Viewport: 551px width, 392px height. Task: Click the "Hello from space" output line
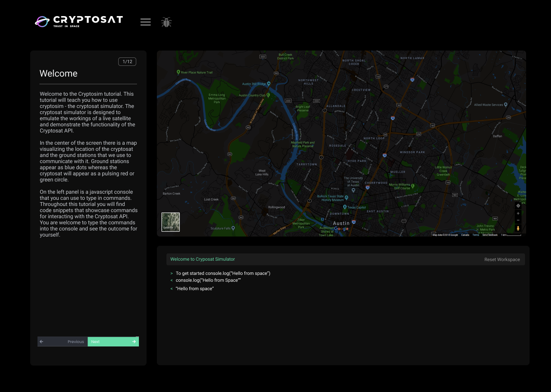[195, 289]
